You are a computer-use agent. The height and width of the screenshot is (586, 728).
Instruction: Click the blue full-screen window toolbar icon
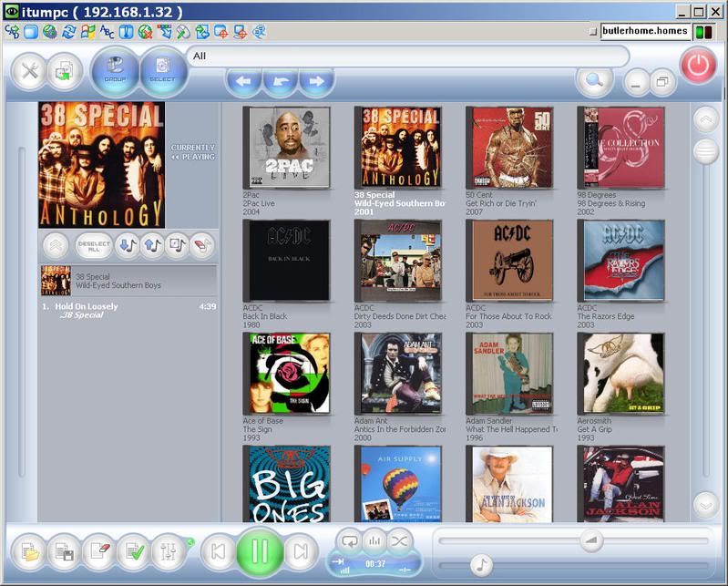click(x=31, y=32)
